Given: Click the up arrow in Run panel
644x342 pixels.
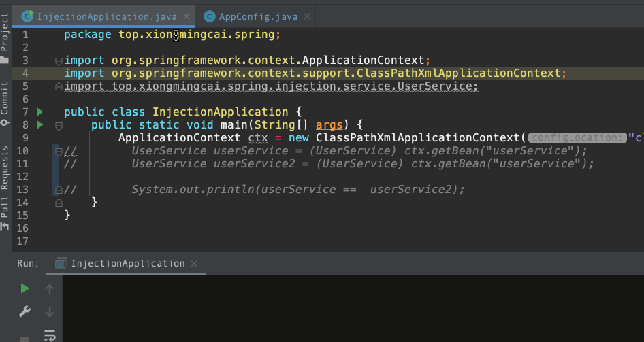Looking at the screenshot, I should tap(49, 289).
